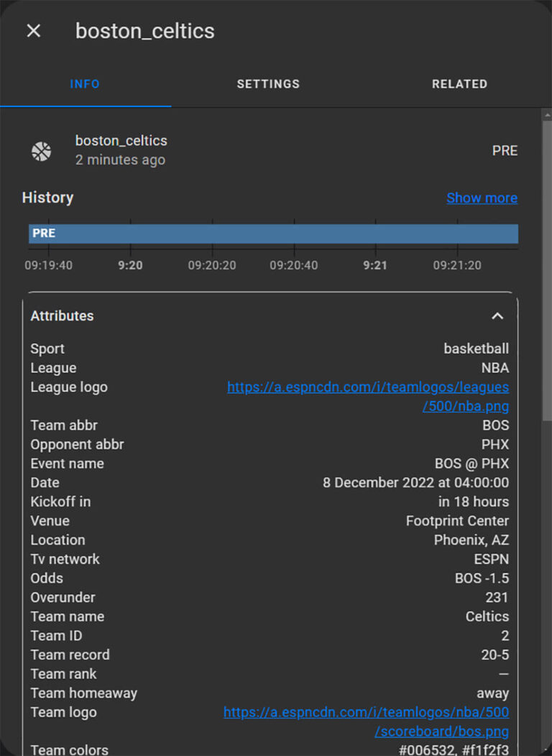Click the Event name BOS @ PHX value
Image resolution: width=552 pixels, height=756 pixels.
[471, 464]
